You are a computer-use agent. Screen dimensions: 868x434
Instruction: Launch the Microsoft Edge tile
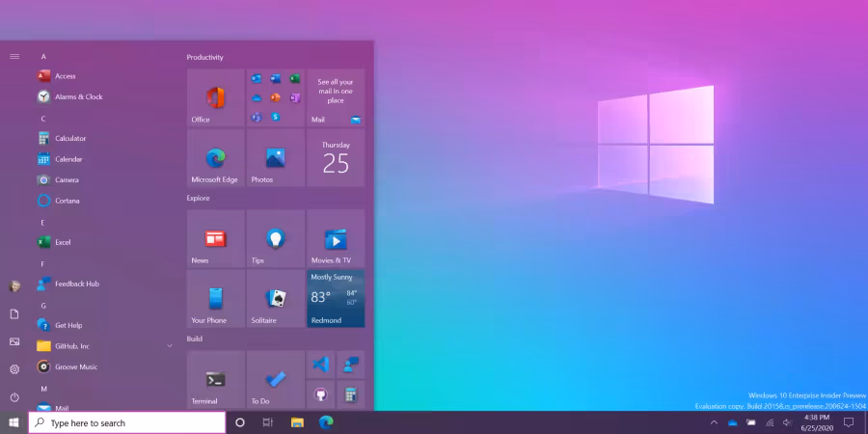(x=216, y=158)
